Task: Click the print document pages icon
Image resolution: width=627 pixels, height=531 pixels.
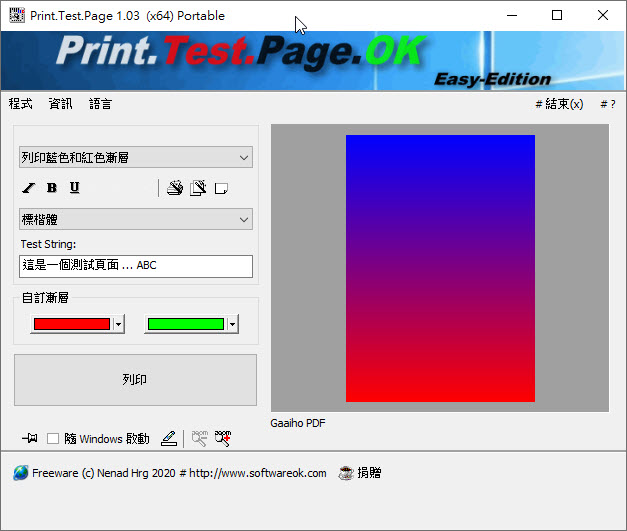Action: tap(198, 188)
